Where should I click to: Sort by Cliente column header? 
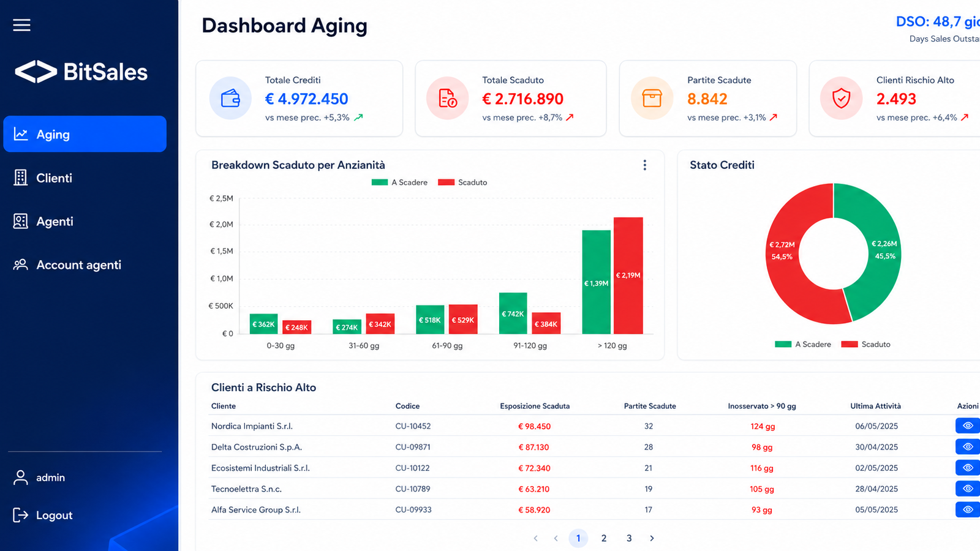tap(224, 406)
